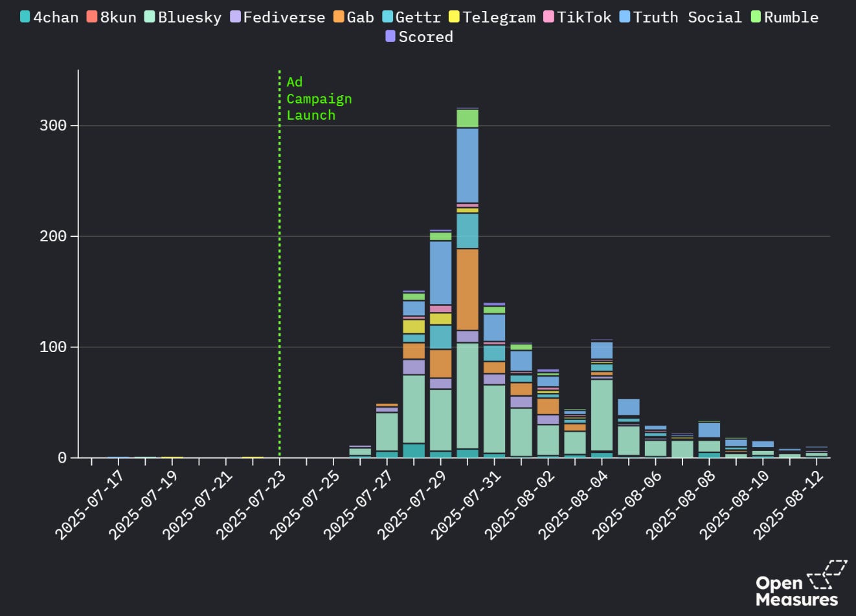Click the 8kun legend color swatch

click(92, 16)
